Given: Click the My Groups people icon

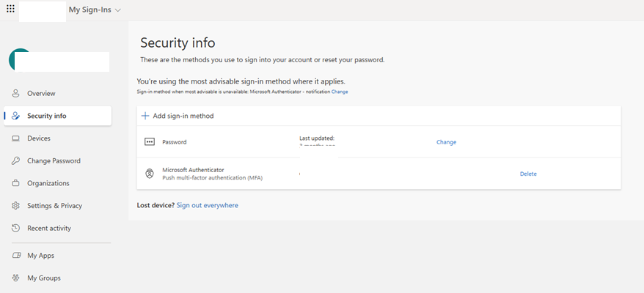Looking at the screenshot, I should pos(15,278).
